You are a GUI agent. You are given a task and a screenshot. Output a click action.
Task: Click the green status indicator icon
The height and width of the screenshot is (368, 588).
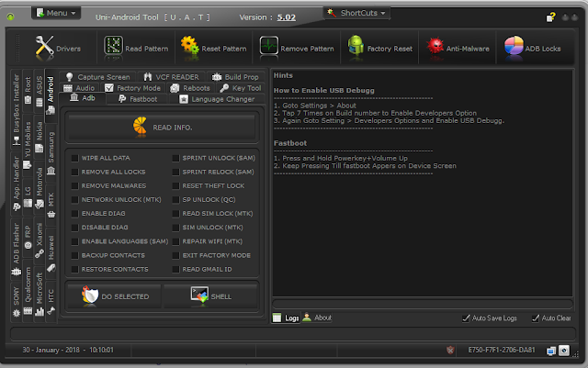coord(10,17)
